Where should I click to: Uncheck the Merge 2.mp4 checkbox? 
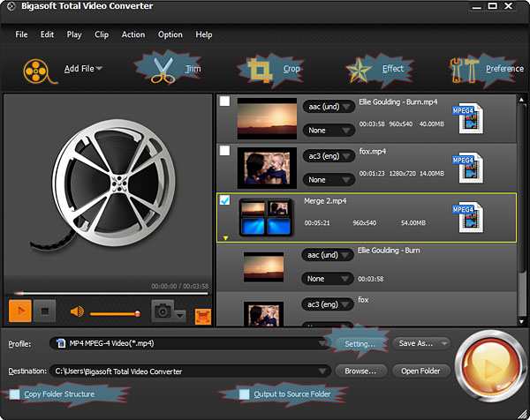[x=224, y=200]
